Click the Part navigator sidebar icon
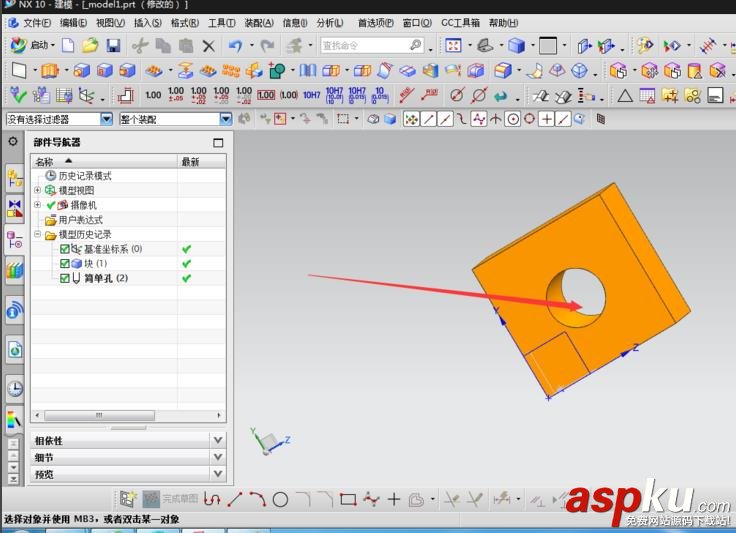The height and width of the screenshot is (533, 736). [15, 239]
